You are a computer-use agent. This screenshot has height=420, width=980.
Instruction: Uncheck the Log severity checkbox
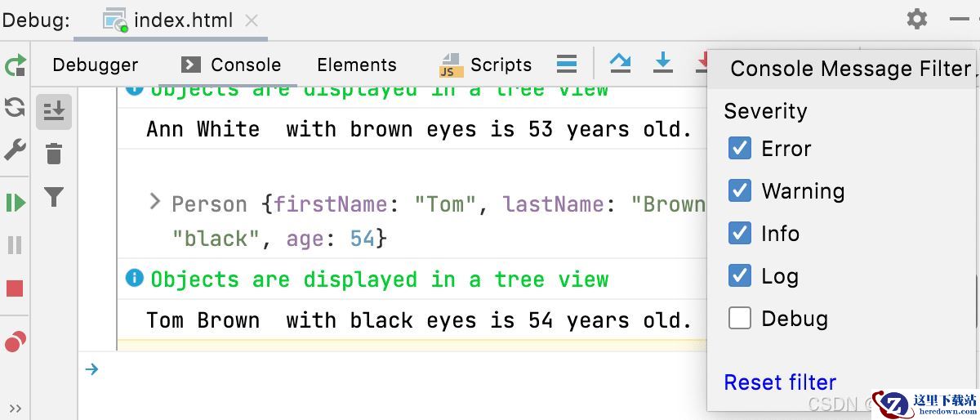(739, 275)
